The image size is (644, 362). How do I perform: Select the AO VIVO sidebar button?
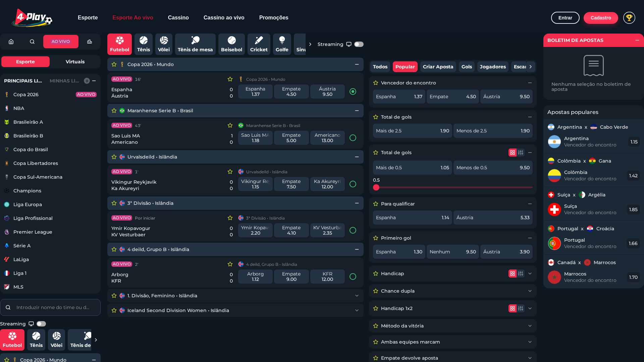(x=61, y=42)
